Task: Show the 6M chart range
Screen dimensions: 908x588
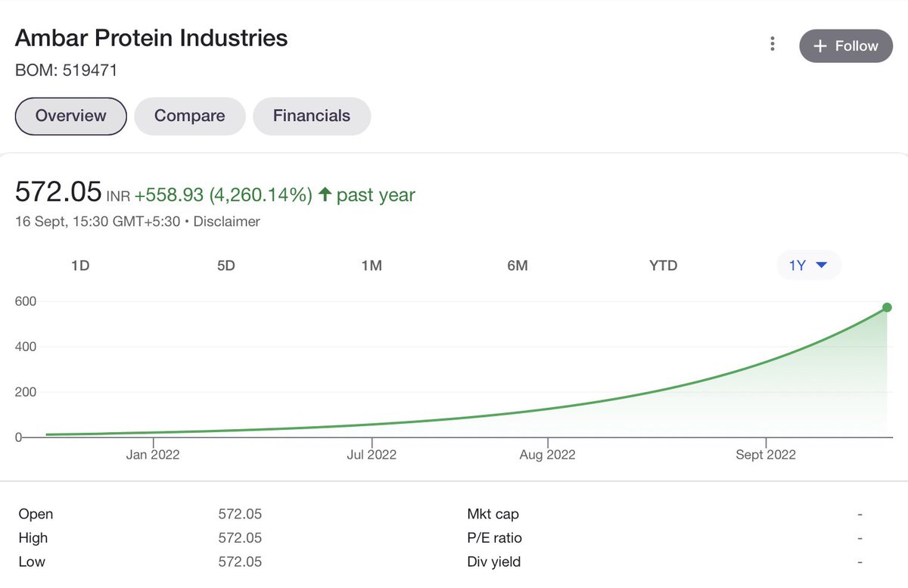Action: click(518, 266)
